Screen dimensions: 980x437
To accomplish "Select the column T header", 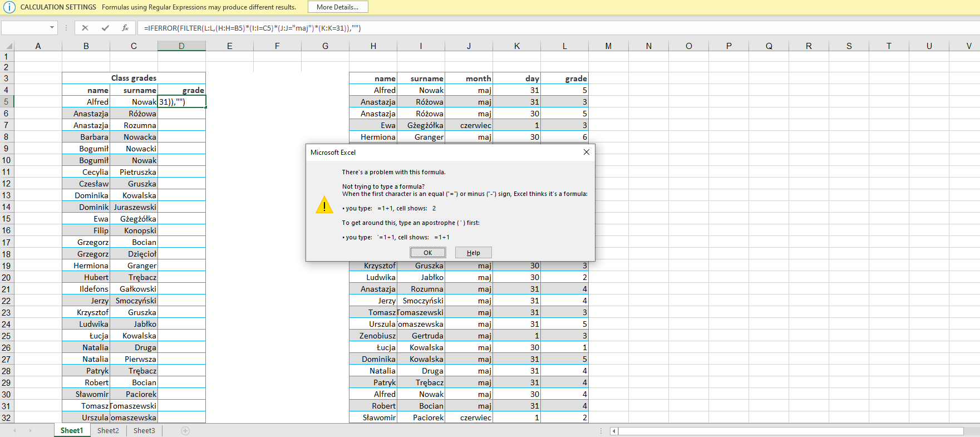I will (x=889, y=46).
